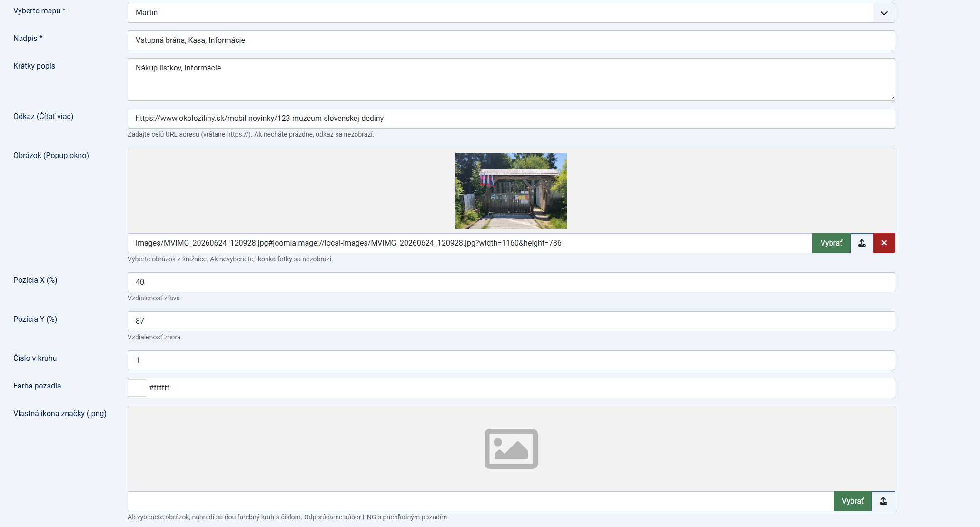Click the popup image path field

pyautogui.click(x=470, y=243)
